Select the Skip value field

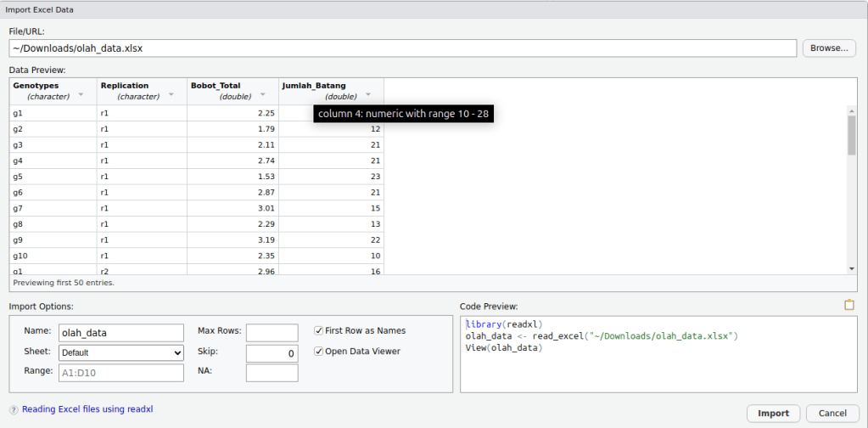[x=272, y=353]
